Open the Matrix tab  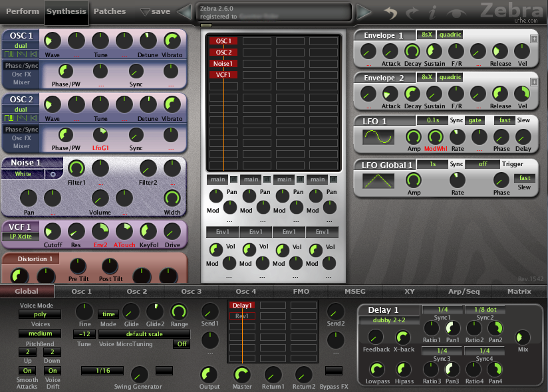[x=519, y=291]
